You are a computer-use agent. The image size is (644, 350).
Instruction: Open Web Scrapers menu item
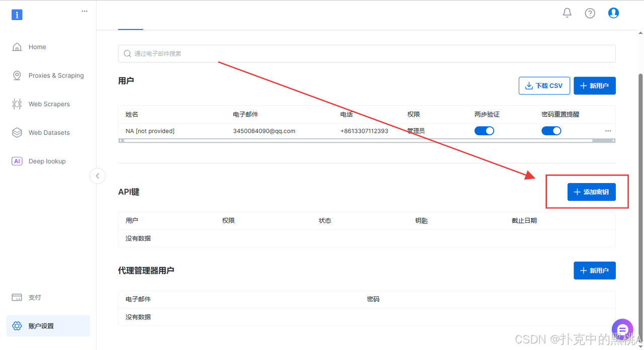click(49, 104)
